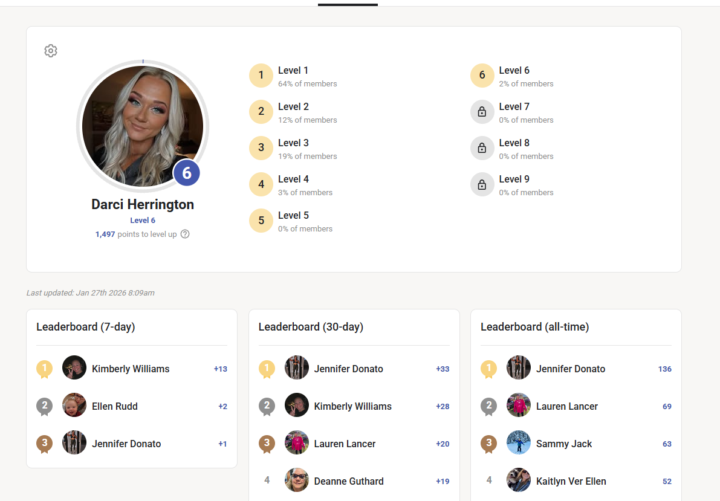Click the Last updated Jan 27th 2026 text
This screenshot has width=720, height=501.
[90, 293]
